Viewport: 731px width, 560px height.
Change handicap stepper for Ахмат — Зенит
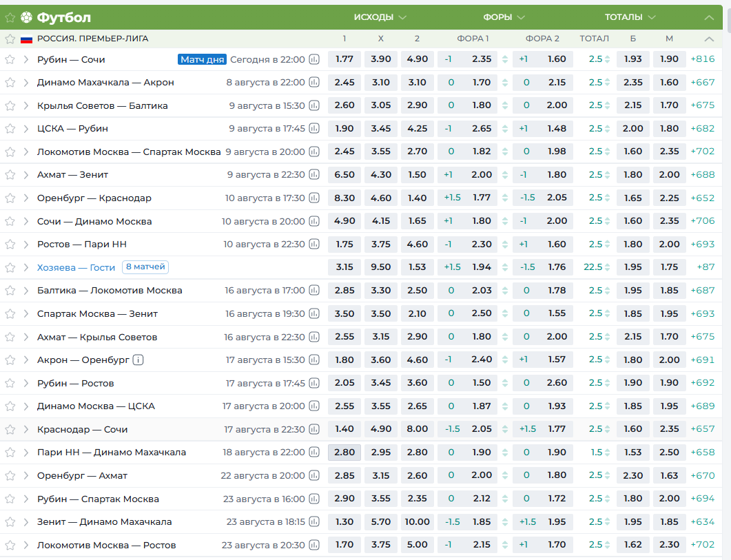(504, 175)
